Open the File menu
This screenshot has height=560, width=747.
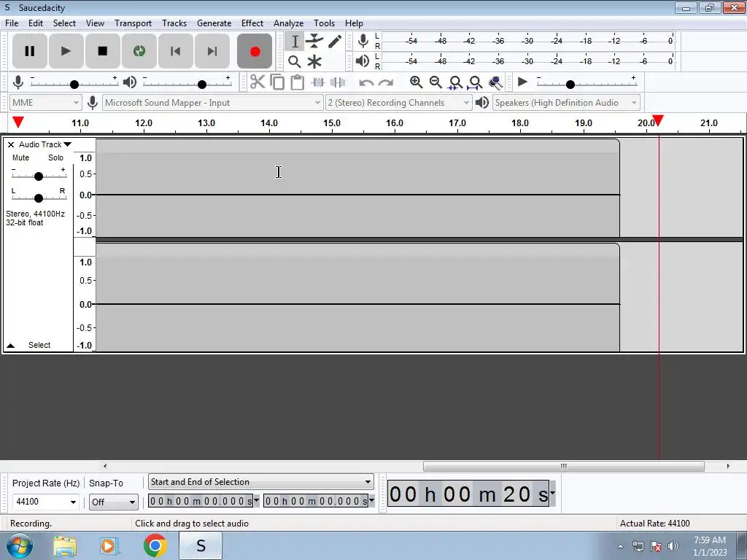click(12, 23)
